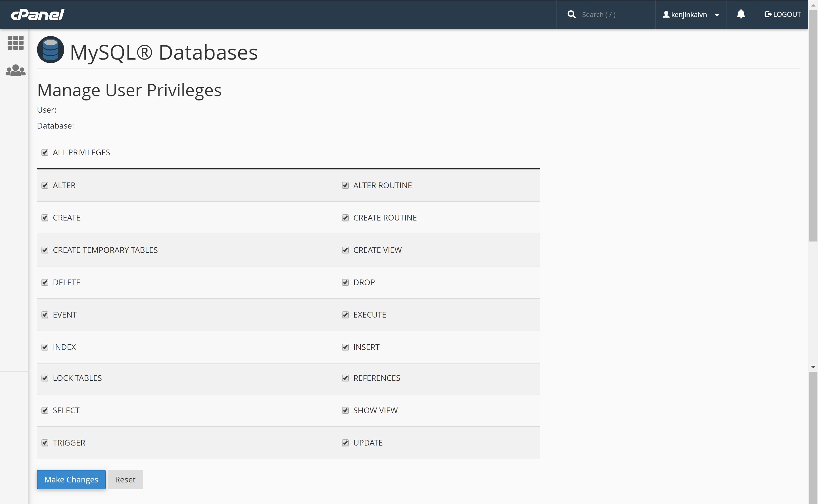Viewport: 818px width, 504px height.
Task: Uncheck the INDEX privilege
Action: point(45,347)
